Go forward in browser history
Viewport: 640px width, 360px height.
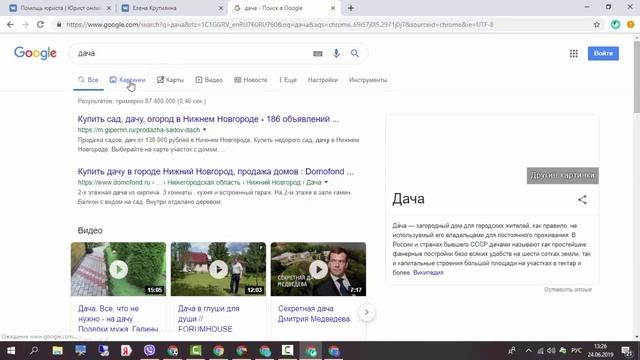[25, 24]
